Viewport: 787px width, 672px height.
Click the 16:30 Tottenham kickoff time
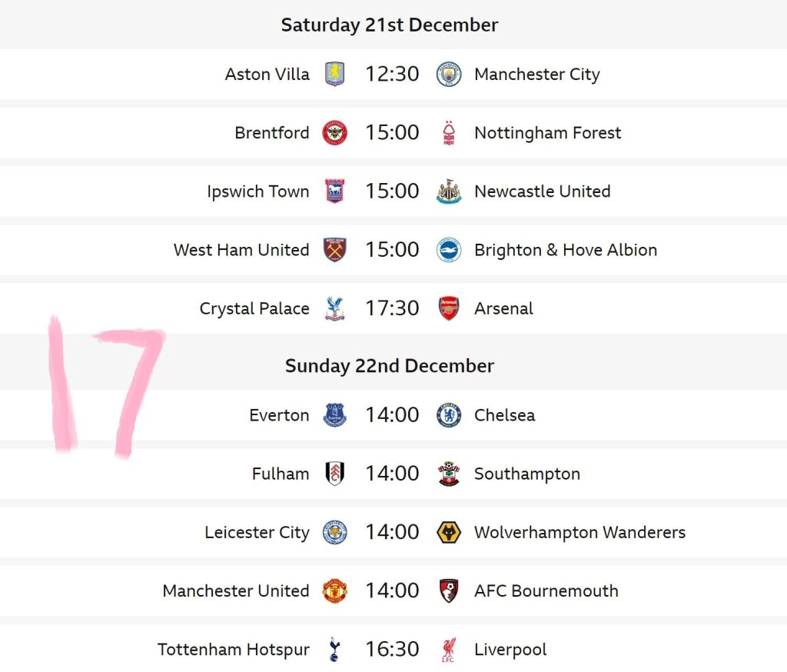coord(392,650)
